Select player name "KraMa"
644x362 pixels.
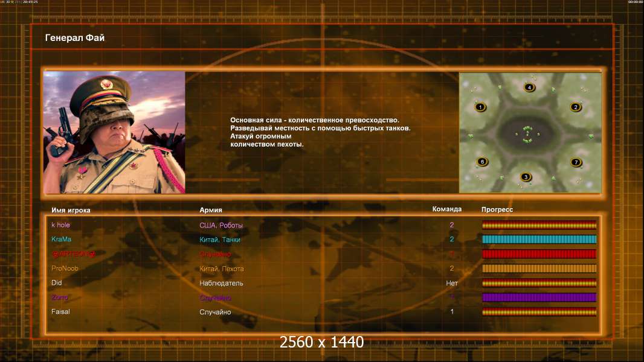click(61, 239)
